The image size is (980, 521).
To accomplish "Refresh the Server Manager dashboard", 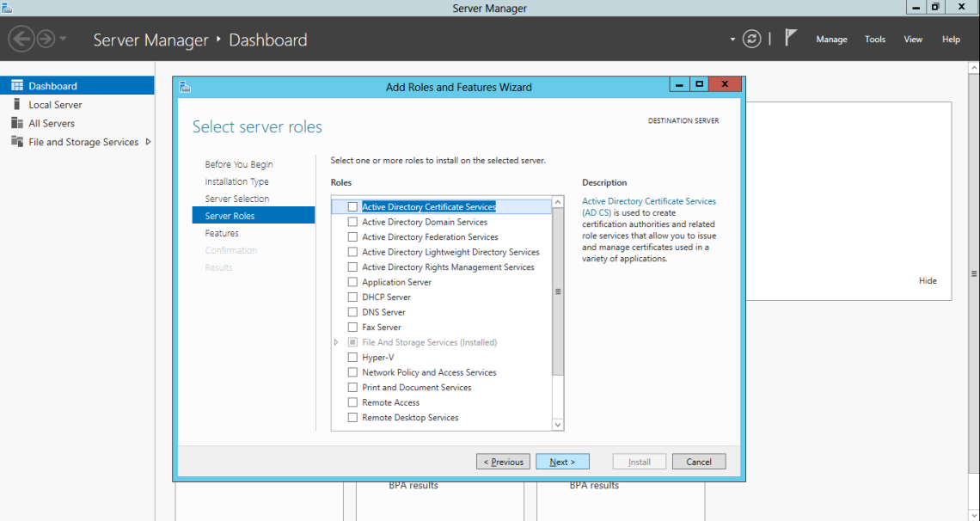I will tap(751, 40).
